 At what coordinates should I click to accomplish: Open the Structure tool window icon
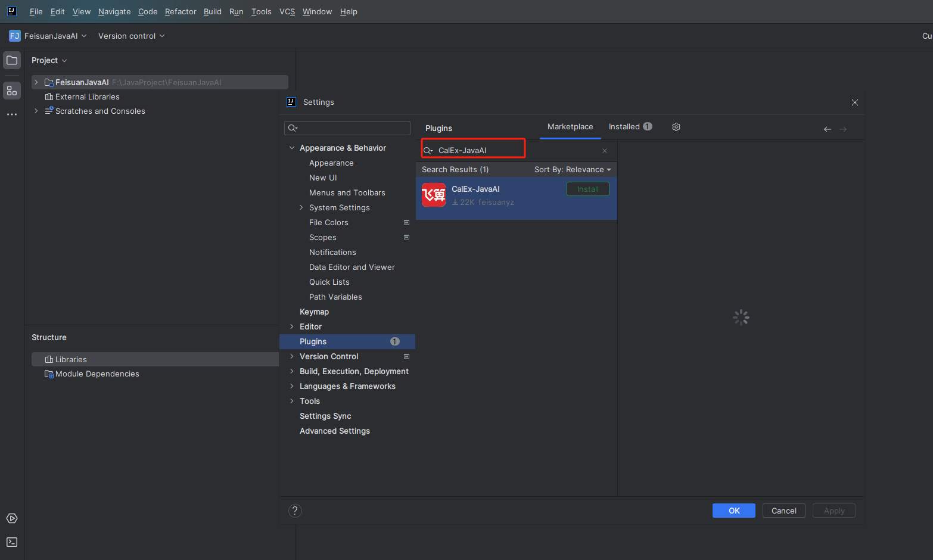[x=12, y=91]
